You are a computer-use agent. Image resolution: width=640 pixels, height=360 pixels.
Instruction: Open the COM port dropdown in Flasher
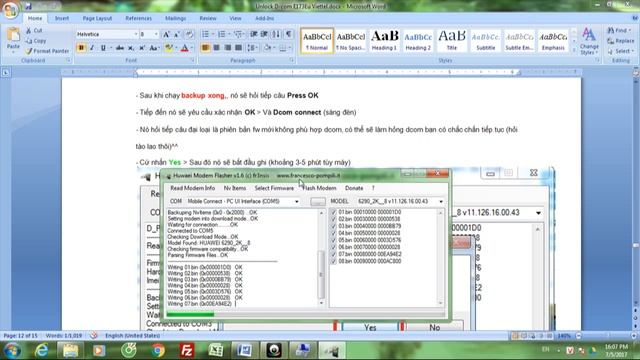(297, 202)
